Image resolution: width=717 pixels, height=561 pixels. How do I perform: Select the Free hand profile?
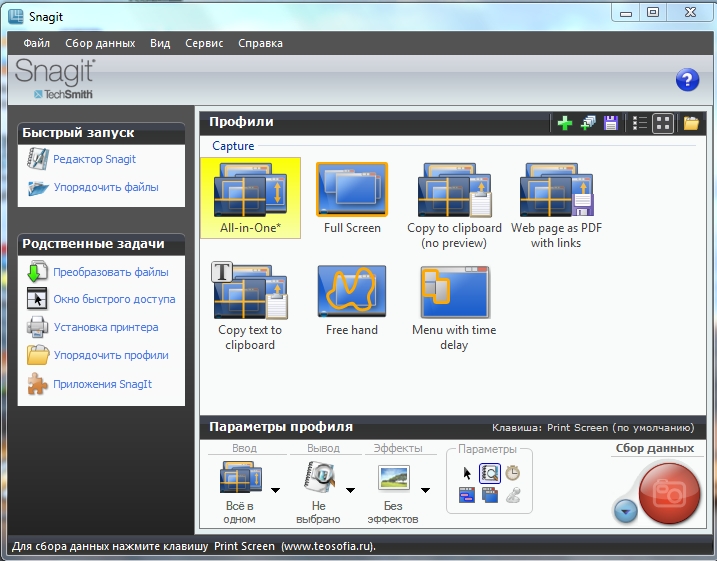352,300
